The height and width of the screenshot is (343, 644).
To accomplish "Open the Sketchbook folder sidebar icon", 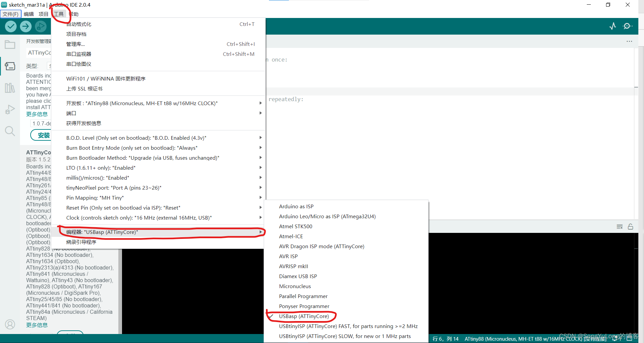I will point(10,45).
